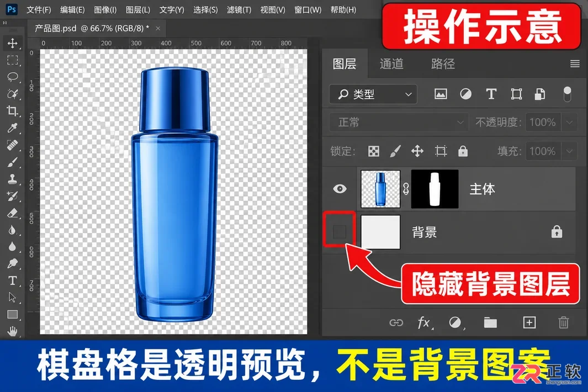This screenshot has width=588, height=392.
Task: Toggle prevent artboard auto-nesting lock
Action: click(441, 151)
